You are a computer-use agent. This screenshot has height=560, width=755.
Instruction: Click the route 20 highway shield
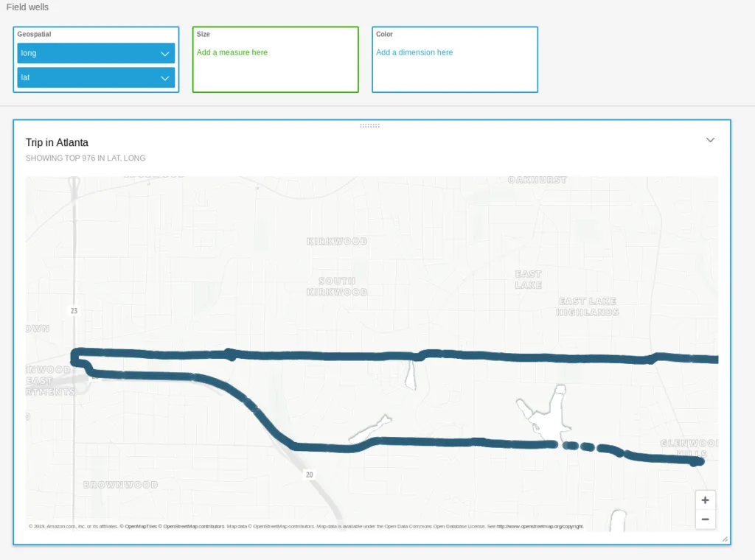pos(310,475)
